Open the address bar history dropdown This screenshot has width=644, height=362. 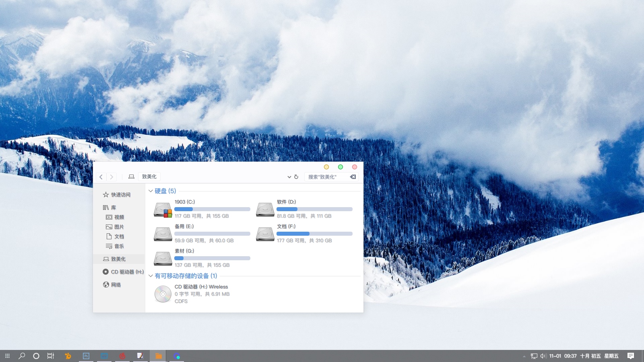289,177
